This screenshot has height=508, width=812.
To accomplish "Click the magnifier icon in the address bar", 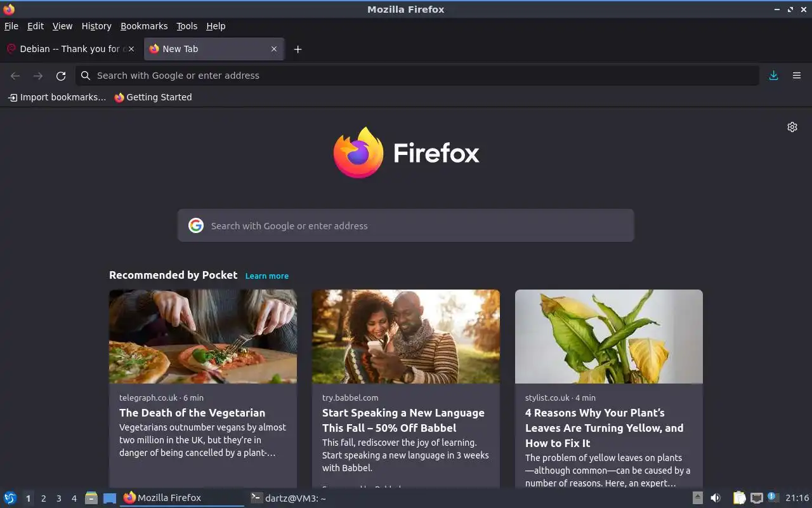I will [86, 76].
